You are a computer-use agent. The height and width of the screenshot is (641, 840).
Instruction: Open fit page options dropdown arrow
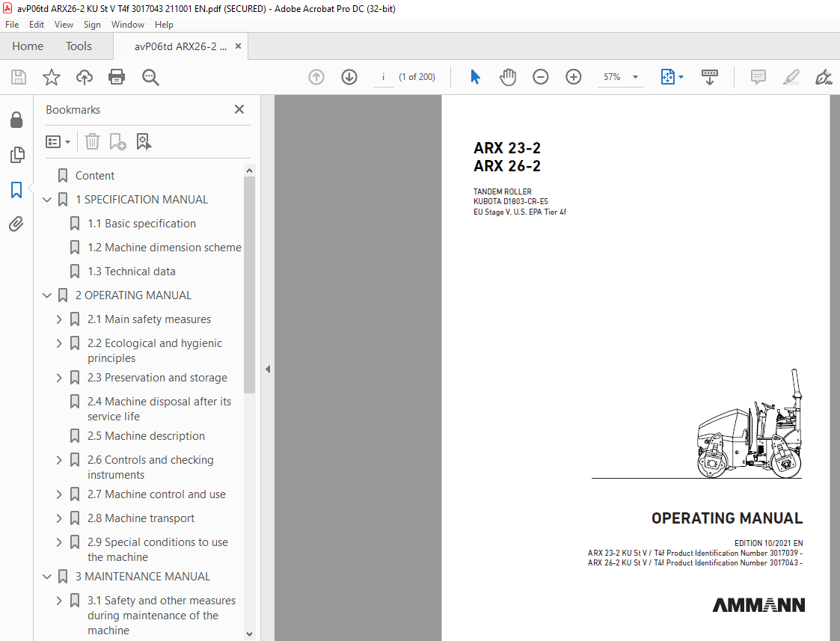pos(681,77)
